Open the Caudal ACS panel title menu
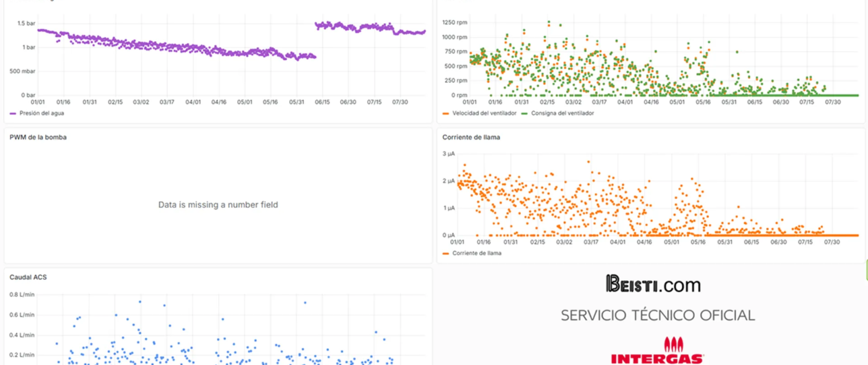 click(28, 278)
